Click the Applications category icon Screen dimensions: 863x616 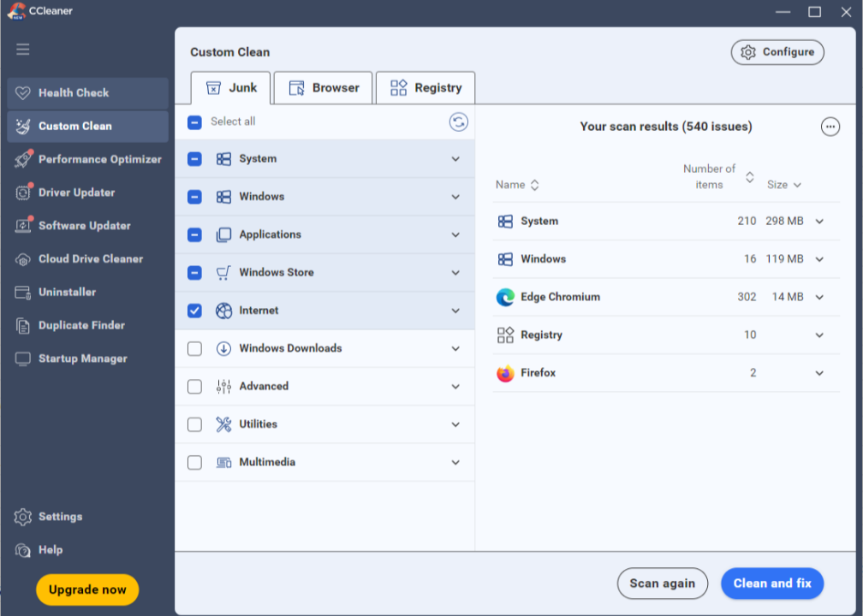223,234
